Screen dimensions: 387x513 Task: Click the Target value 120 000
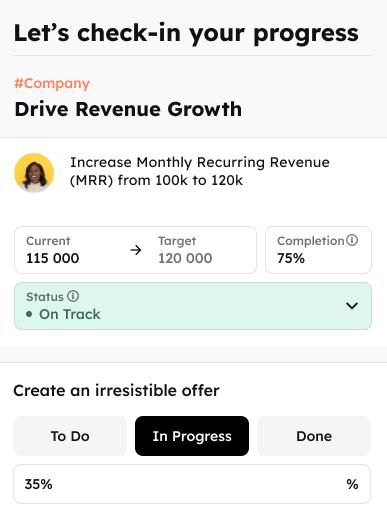coord(185,258)
